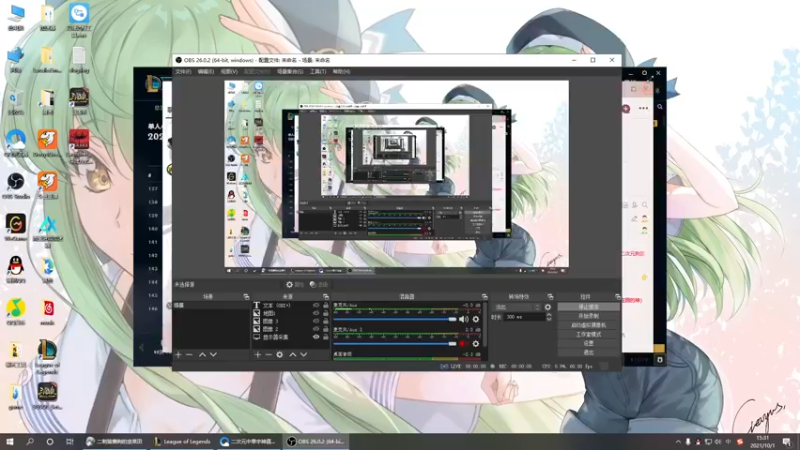Open the QQ Music desktop icon

(x=16, y=311)
